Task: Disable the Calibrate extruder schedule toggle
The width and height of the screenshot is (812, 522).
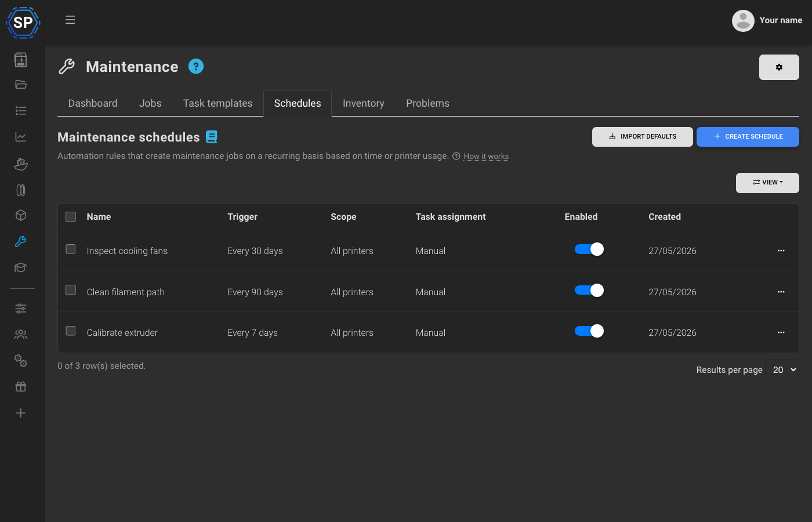Action: click(x=589, y=331)
